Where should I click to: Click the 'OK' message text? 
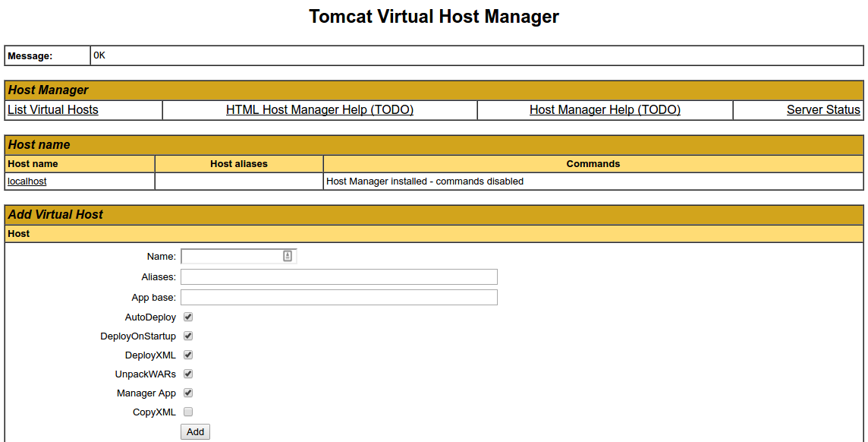tap(99, 55)
